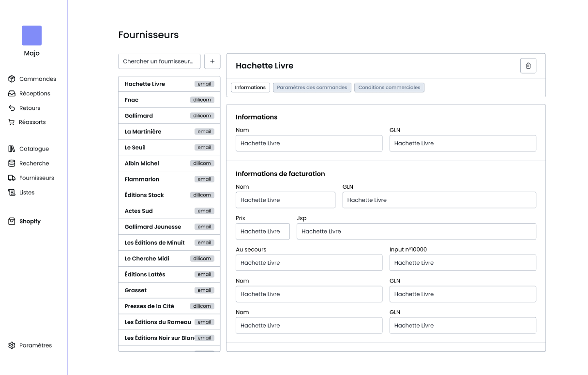Switch to the Conditions commerciales tab
Screen dimensions: 588x375
pos(389,88)
